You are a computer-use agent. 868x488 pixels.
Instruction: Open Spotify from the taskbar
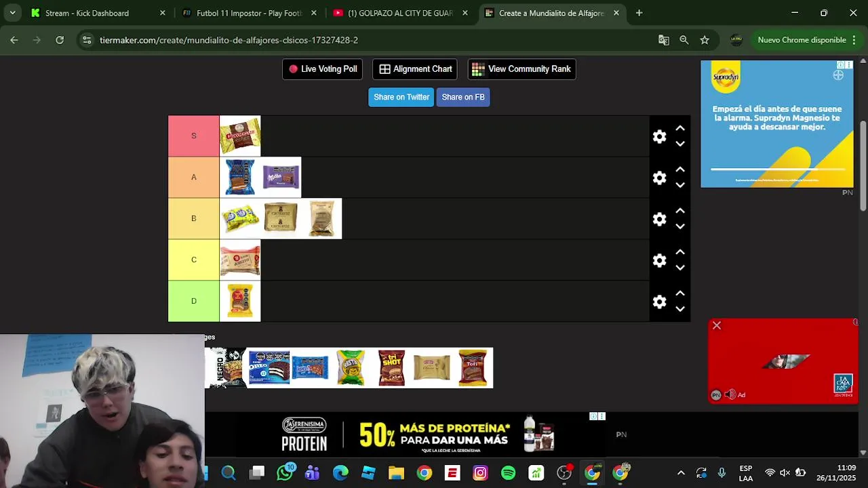pos(508,472)
